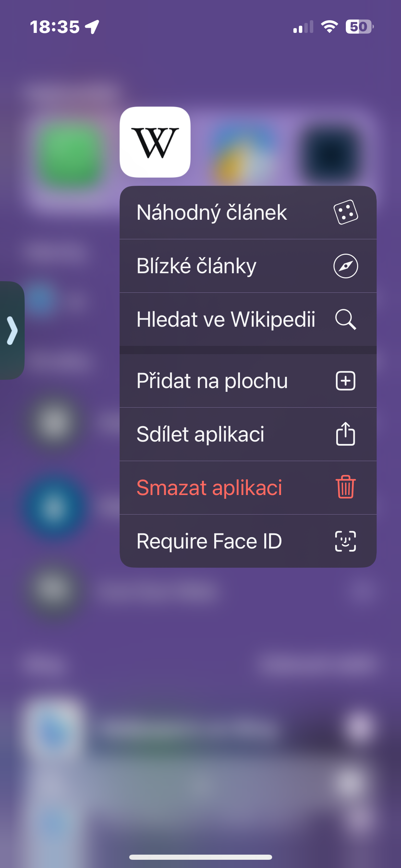This screenshot has width=401, height=868.
Task: Select Require Face ID
Action: point(209,541)
